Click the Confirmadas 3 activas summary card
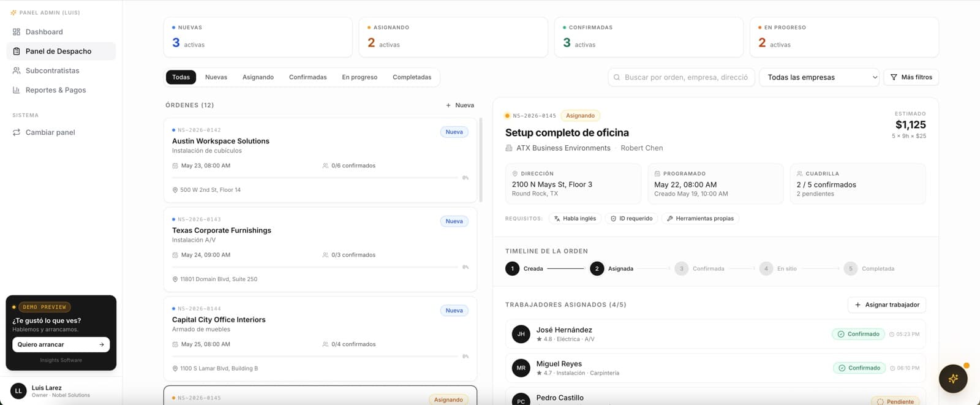Image resolution: width=980 pixels, height=405 pixels. [x=649, y=37]
